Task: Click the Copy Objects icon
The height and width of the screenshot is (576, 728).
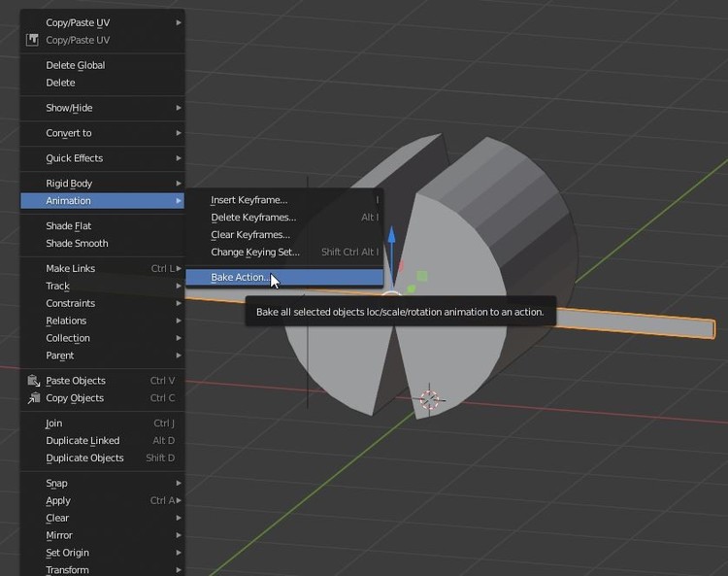Action: point(32,398)
